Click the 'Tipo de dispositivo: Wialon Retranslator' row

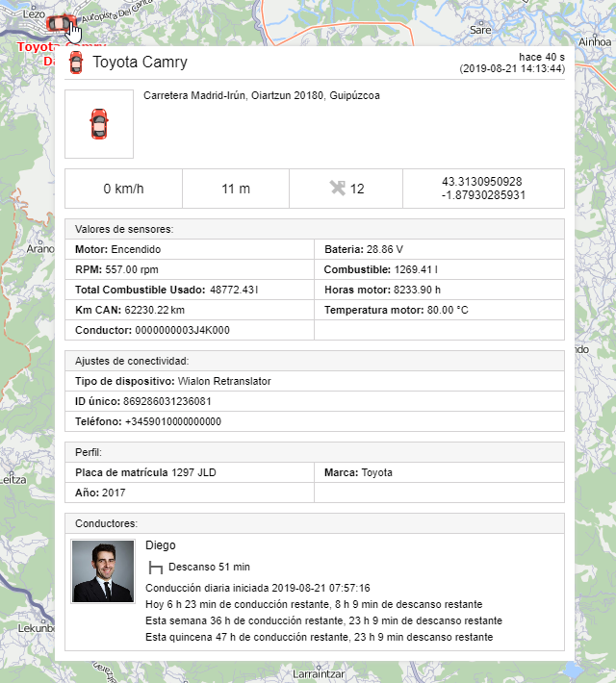(315, 381)
